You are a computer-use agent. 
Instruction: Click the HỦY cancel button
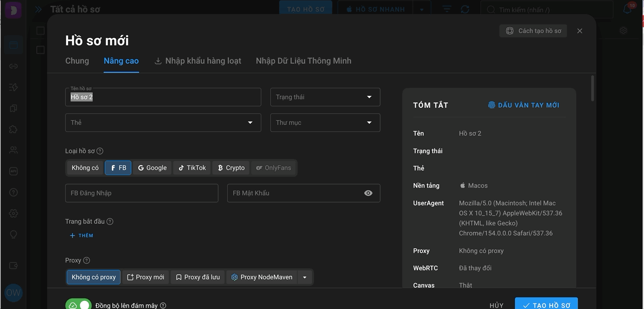497,305
